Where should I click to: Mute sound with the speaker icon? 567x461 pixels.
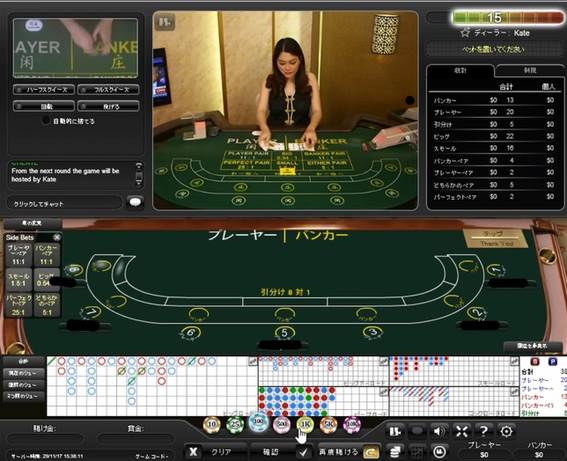click(x=439, y=431)
